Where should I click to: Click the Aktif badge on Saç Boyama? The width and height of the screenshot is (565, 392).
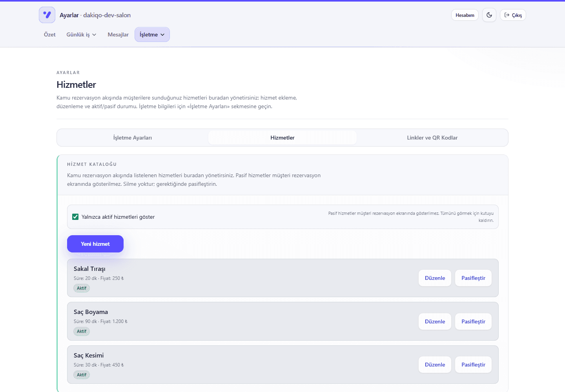tap(82, 331)
